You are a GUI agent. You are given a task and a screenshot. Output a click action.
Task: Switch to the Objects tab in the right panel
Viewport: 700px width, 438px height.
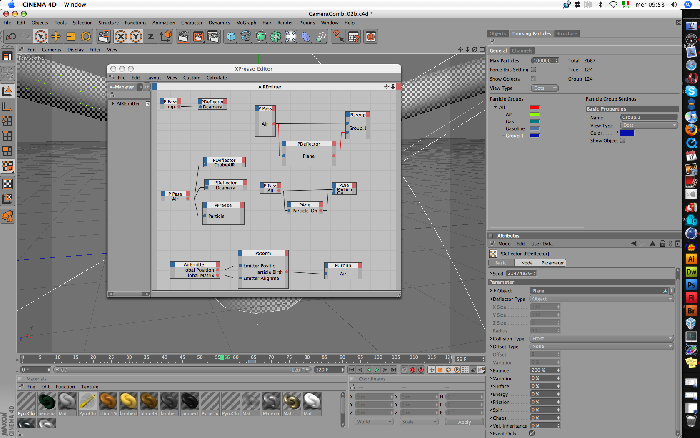pos(497,33)
